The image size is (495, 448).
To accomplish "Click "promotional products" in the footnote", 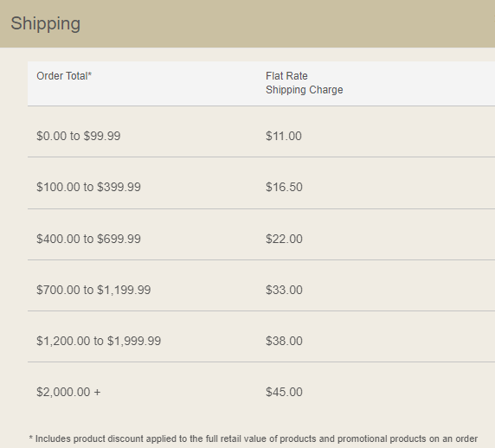I will pyautogui.click(x=382, y=438).
